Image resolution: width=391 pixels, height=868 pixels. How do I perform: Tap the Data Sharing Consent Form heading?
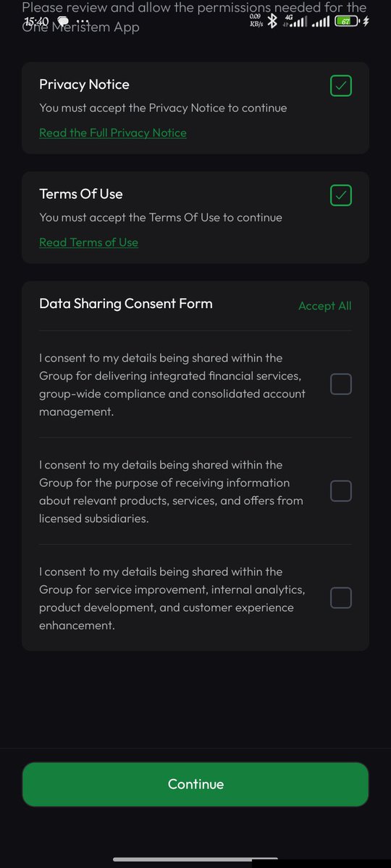pyautogui.click(x=126, y=304)
